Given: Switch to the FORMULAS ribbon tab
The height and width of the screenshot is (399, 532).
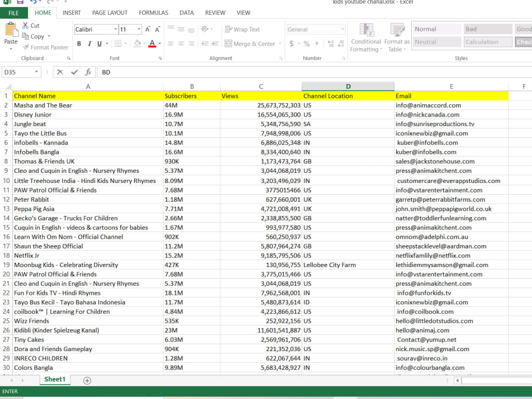Looking at the screenshot, I should pyautogui.click(x=153, y=13).
